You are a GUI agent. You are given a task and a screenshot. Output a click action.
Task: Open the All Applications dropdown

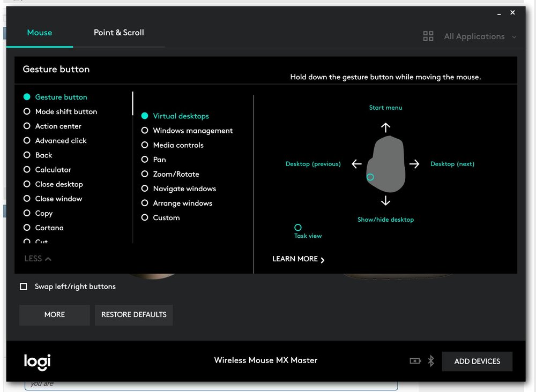point(480,36)
